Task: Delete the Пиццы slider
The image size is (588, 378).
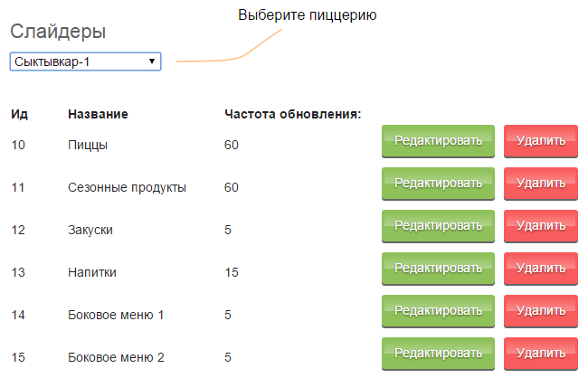Action: (x=541, y=141)
